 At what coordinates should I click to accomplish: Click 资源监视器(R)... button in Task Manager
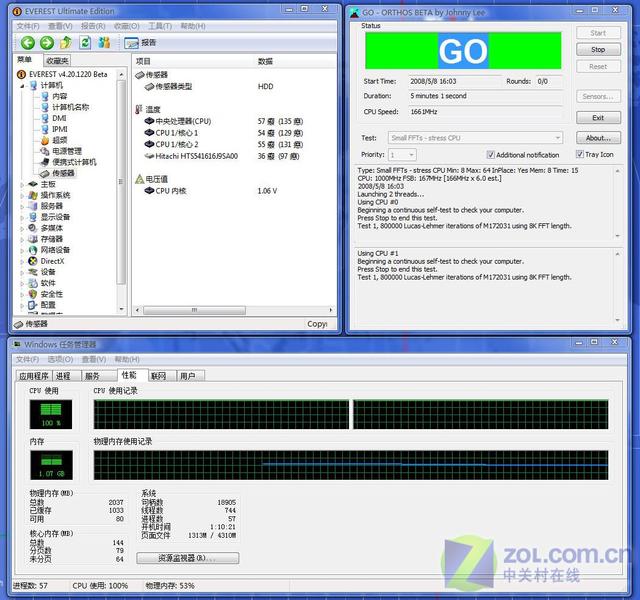click(188, 558)
